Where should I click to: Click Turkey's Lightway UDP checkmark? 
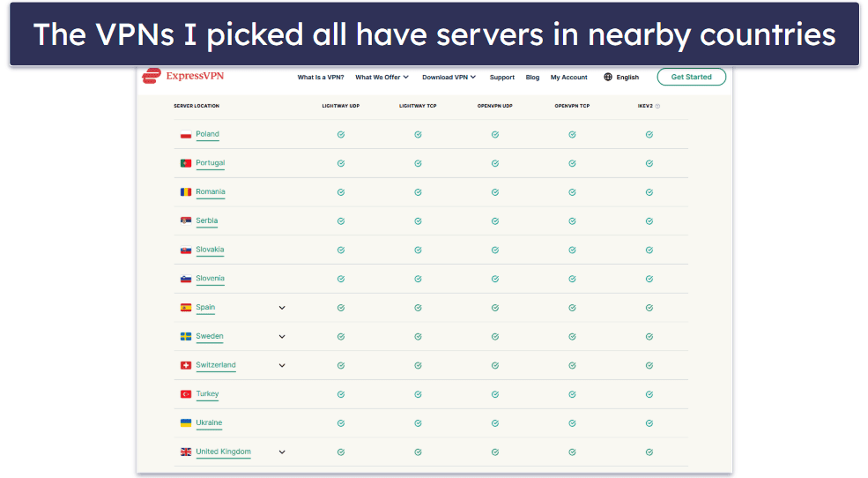coord(341,394)
